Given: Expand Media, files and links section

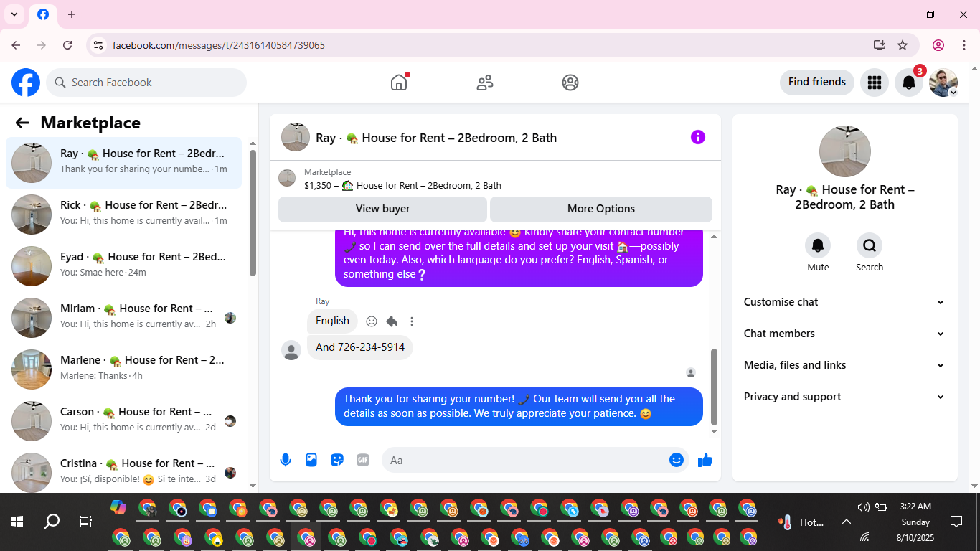Looking at the screenshot, I should 845,365.
